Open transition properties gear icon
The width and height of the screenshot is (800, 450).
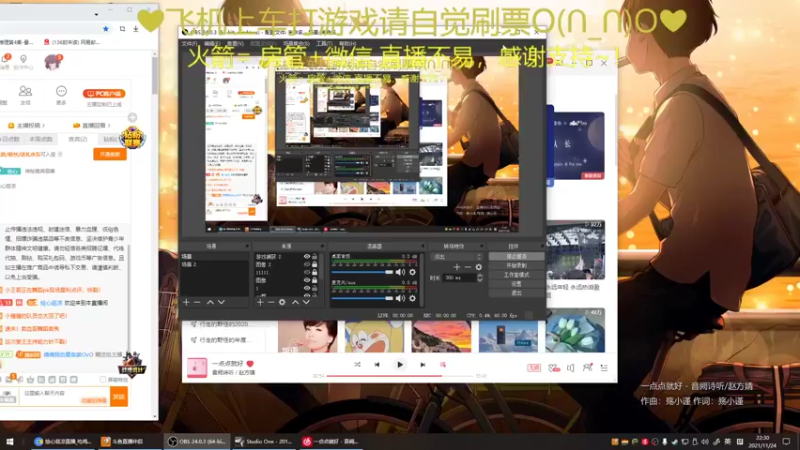pos(479,267)
